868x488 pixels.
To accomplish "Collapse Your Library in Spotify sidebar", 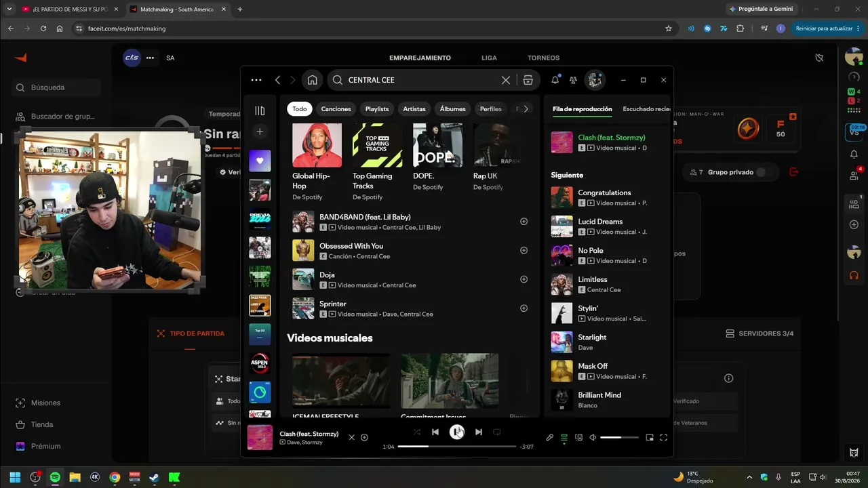I will pyautogui.click(x=260, y=110).
